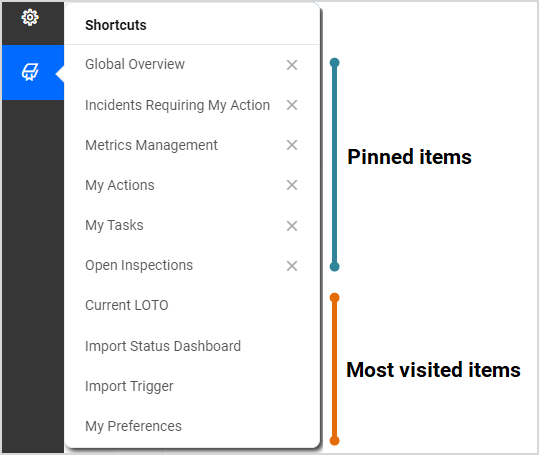Click empty dark sidebar area below bookmark
Screen dimensions: 539x455
(33, 275)
